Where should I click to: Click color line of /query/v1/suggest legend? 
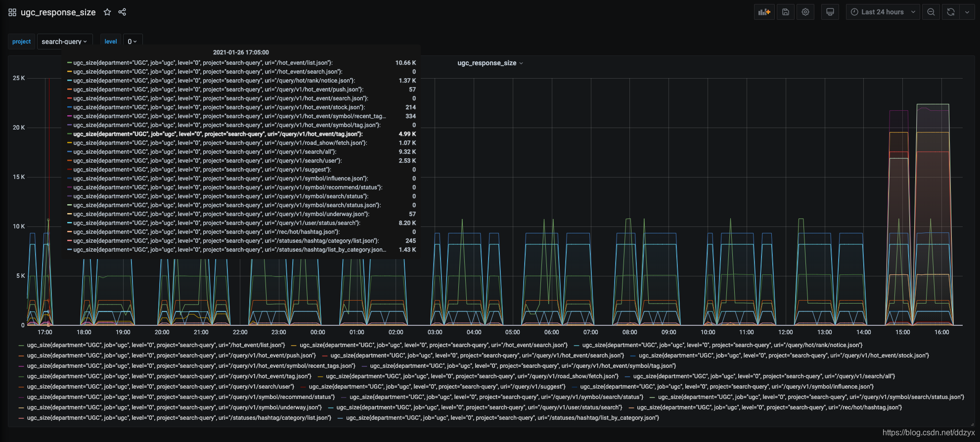pos(303,387)
